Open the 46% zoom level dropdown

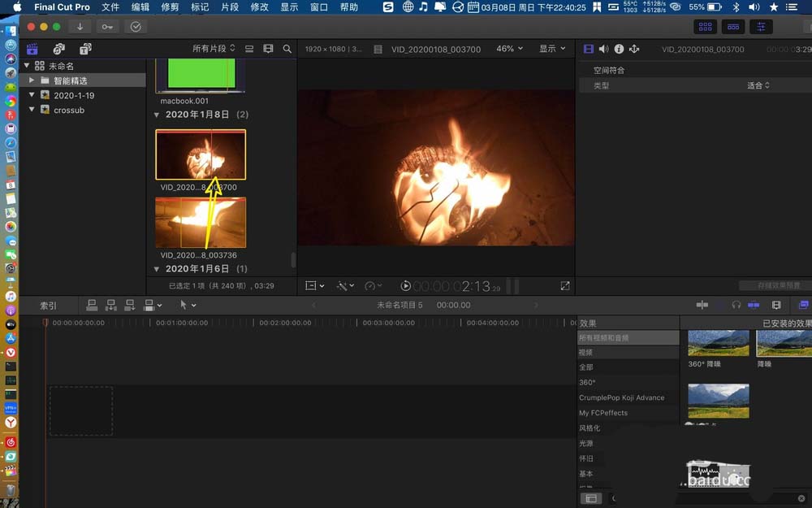click(510, 49)
